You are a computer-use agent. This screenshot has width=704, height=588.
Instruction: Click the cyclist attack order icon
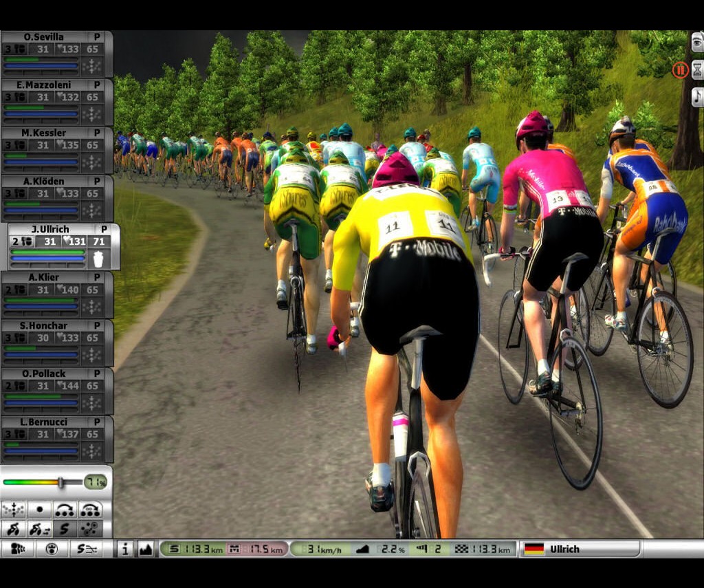(x=14, y=529)
